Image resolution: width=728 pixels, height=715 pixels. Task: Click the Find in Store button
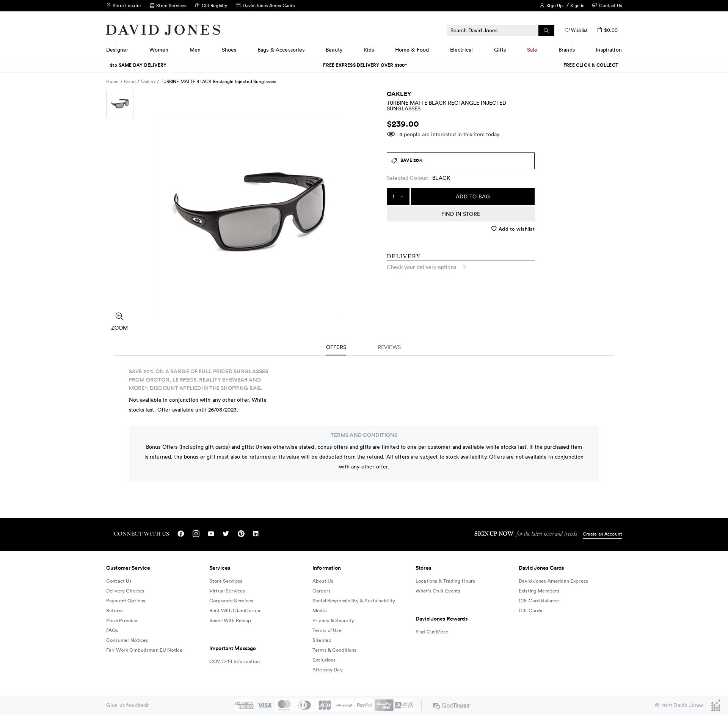pos(461,214)
